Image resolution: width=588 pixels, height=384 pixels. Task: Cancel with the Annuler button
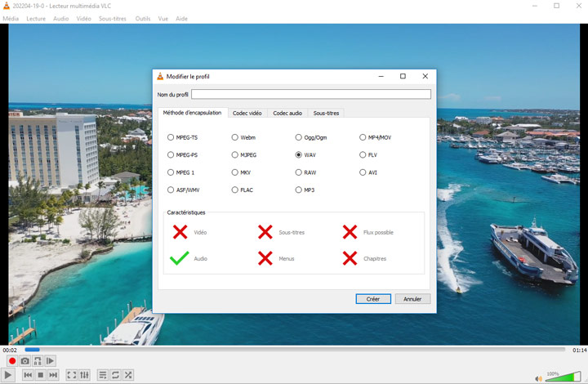click(412, 299)
